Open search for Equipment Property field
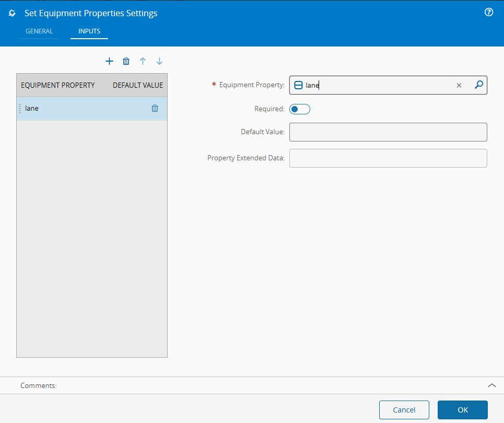504x423 pixels. tap(478, 85)
